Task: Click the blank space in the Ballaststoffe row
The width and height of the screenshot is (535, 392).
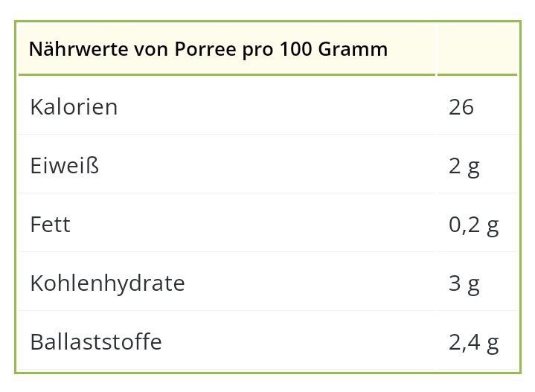Action: pos(298,342)
